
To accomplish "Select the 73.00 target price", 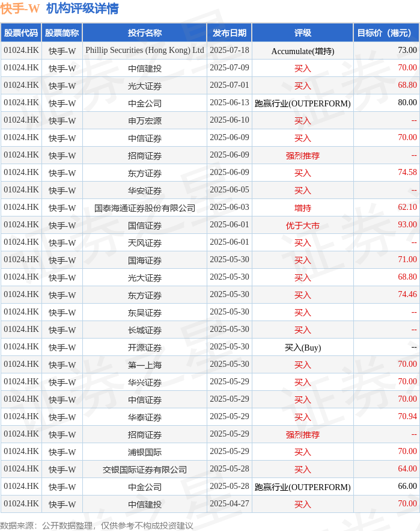I will pos(407,50).
